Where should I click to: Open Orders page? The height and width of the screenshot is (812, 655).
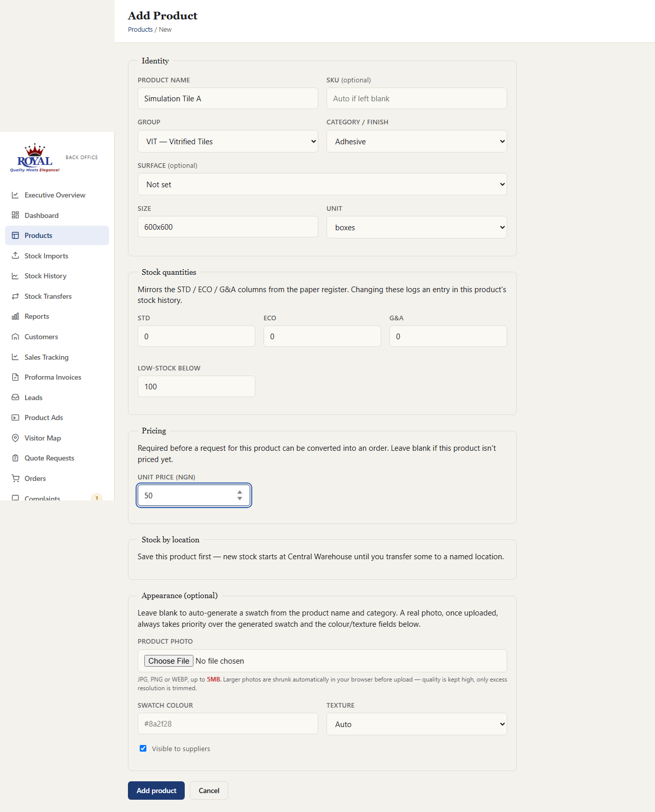pyautogui.click(x=57, y=478)
